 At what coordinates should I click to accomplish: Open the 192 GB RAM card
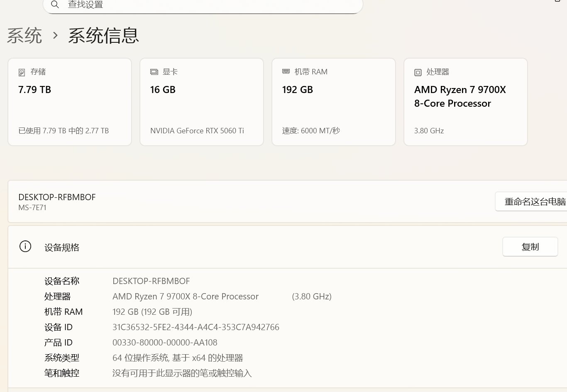[334, 102]
